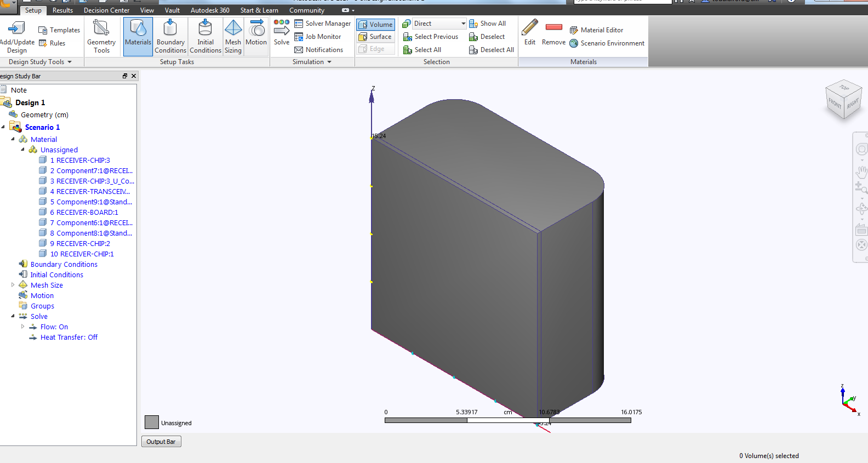
Task: Select the Groups tree branch
Action: pyautogui.click(x=42, y=306)
